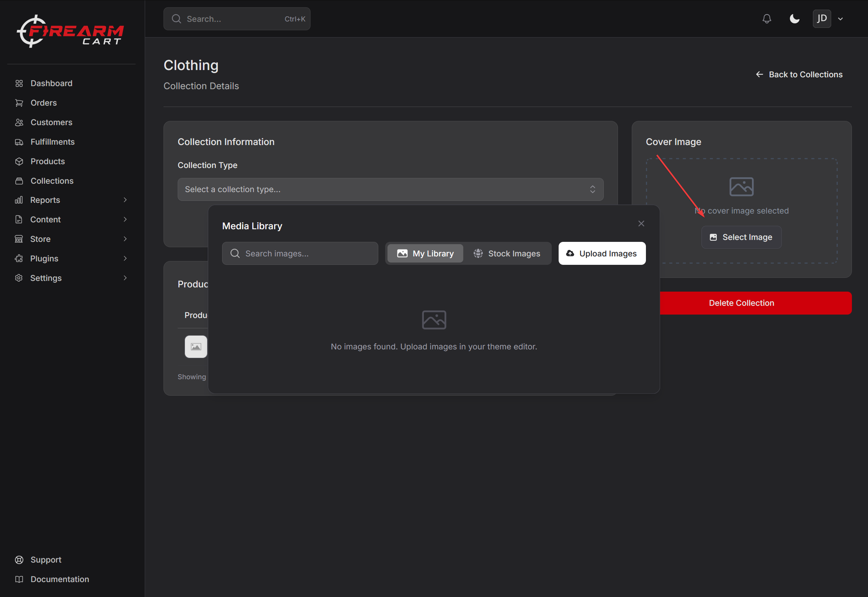Click the Plugins puzzle icon
The image size is (868, 597).
coord(19,259)
